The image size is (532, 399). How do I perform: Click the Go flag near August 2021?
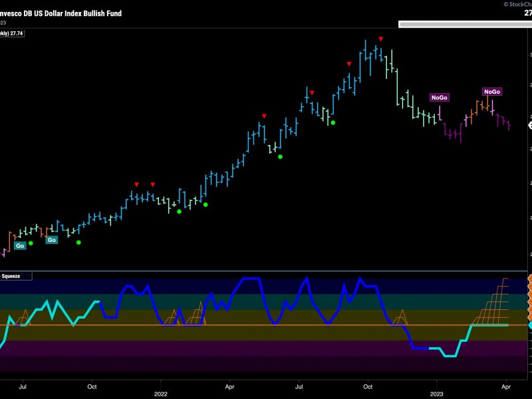[x=52, y=240]
